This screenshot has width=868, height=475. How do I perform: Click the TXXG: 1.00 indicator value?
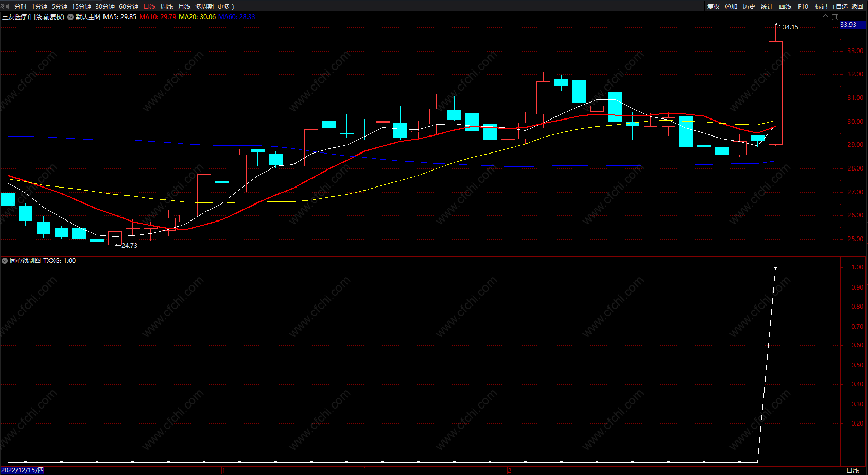[x=59, y=261]
